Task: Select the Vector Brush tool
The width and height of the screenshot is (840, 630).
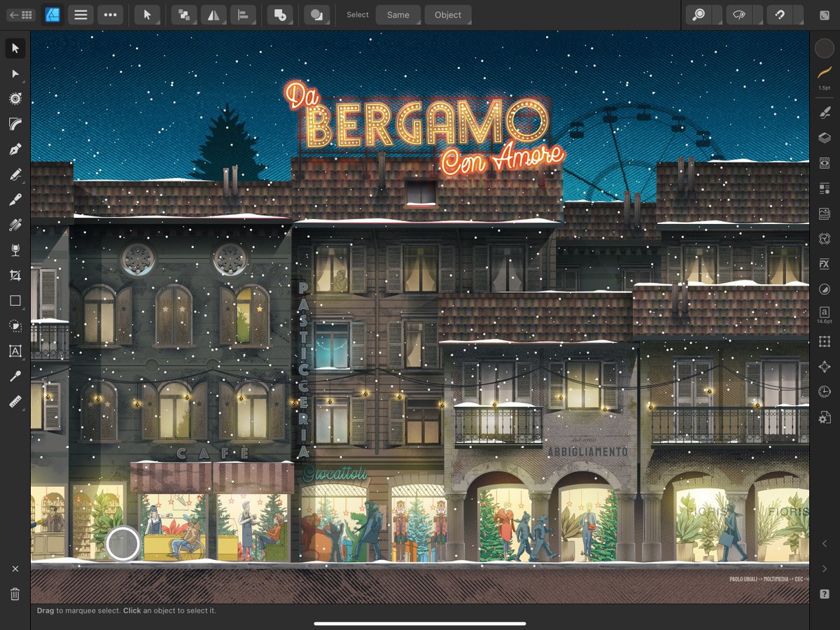Action: click(x=15, y=200)
